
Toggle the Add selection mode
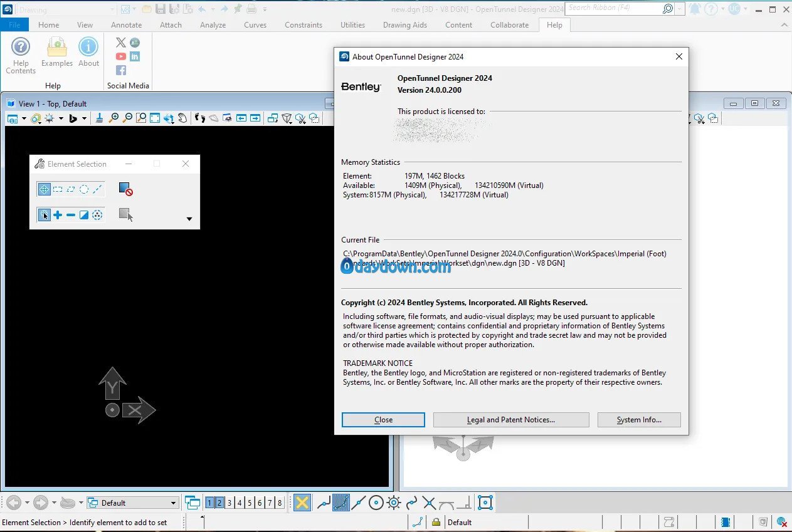(58, 215)
